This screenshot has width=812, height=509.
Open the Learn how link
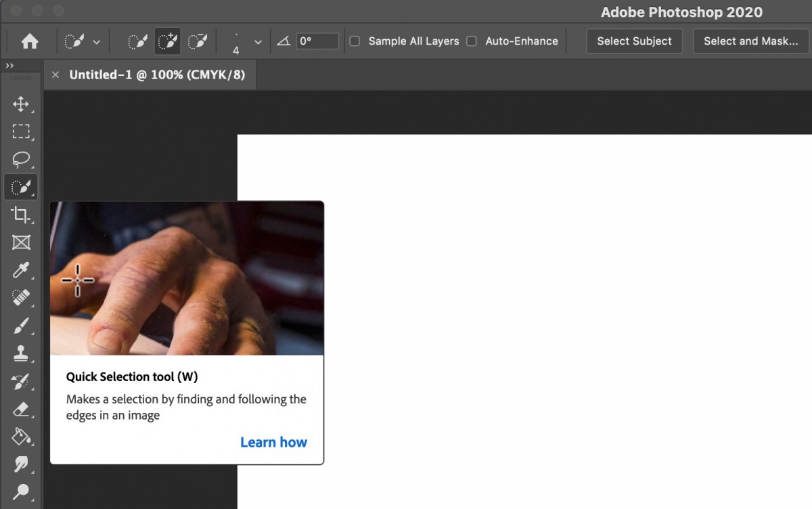(x=273, y=442)
